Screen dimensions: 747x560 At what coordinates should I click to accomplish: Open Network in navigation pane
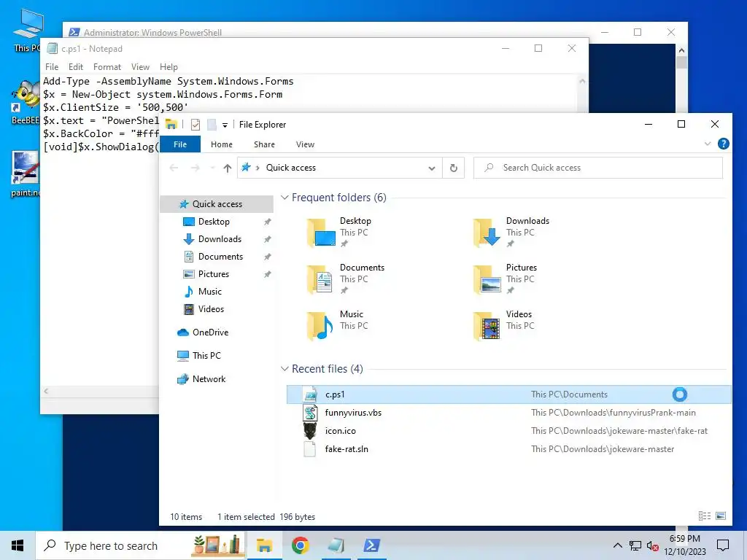pyautogui.click(x=209, y=379)
